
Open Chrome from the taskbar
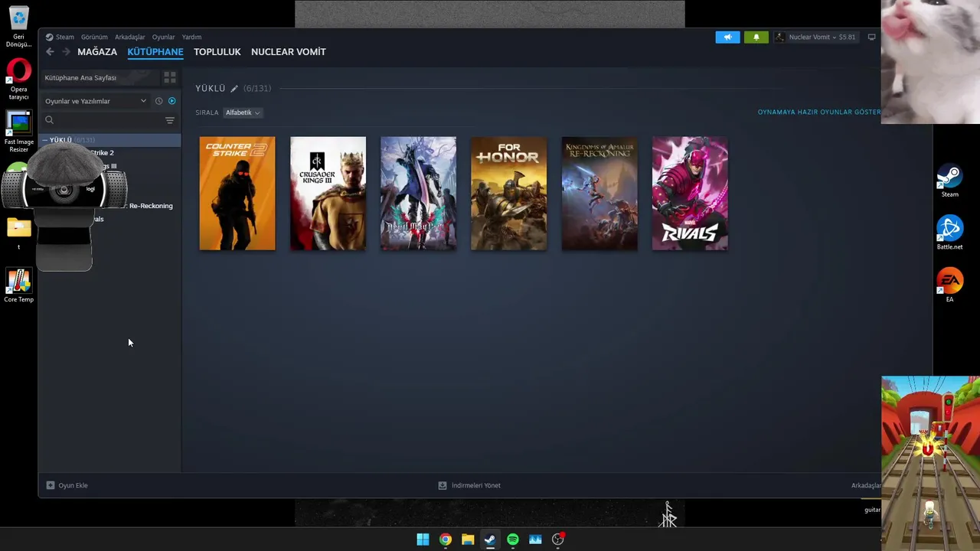coord(445,540)
